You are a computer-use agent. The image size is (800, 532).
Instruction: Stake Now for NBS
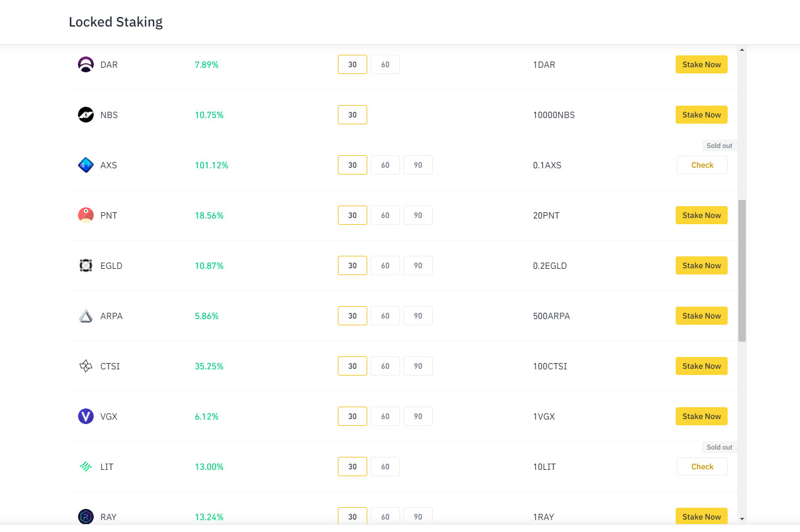(702, 115)
